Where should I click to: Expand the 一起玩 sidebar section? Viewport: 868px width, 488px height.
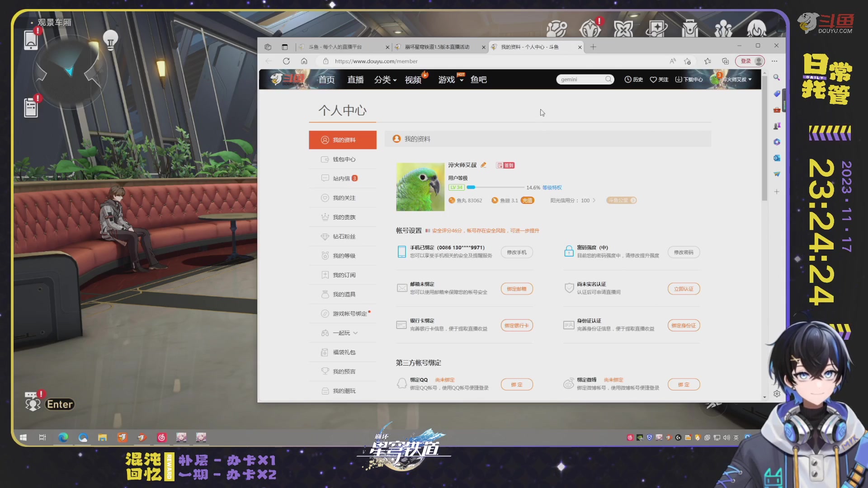click(x=343, y=333)
